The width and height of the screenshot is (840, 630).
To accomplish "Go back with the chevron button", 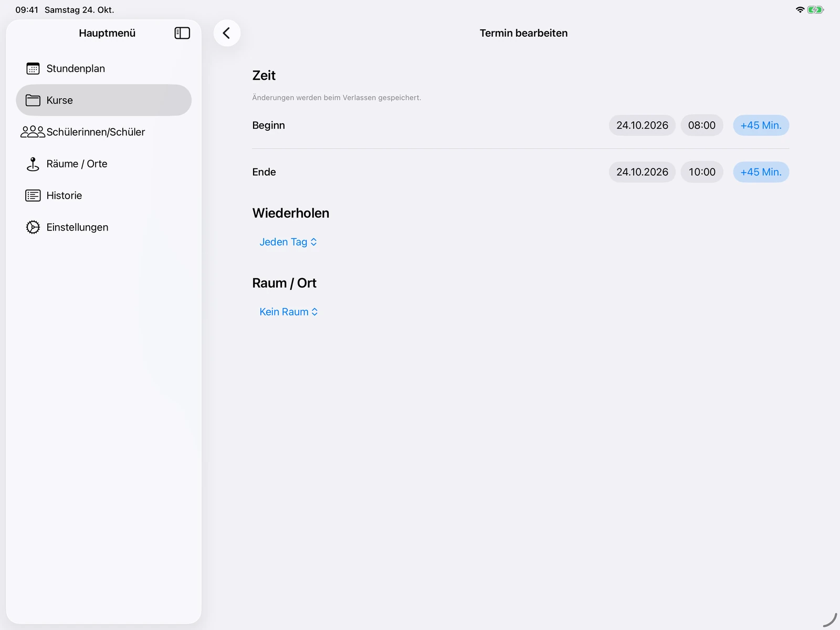I will click(227, 33).
